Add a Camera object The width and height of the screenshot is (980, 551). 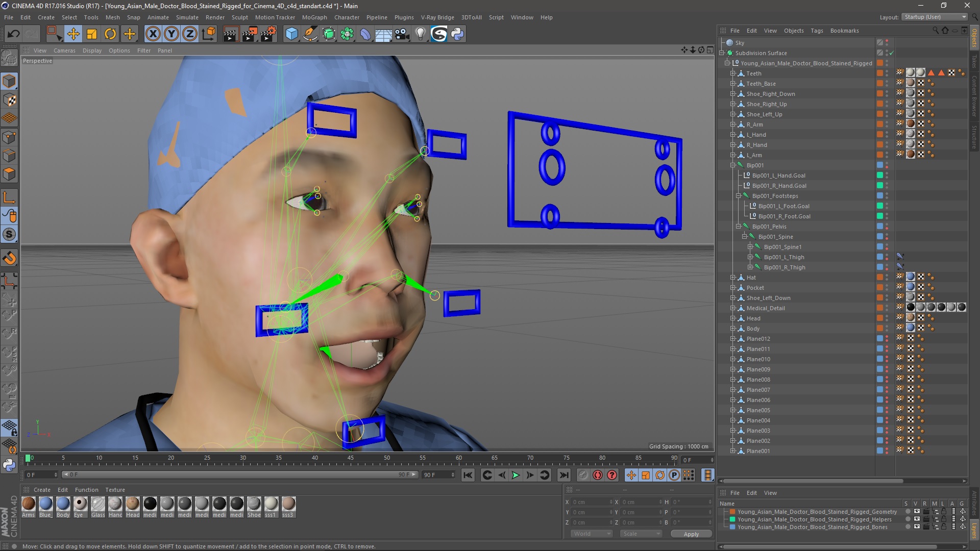click(402, 34)
